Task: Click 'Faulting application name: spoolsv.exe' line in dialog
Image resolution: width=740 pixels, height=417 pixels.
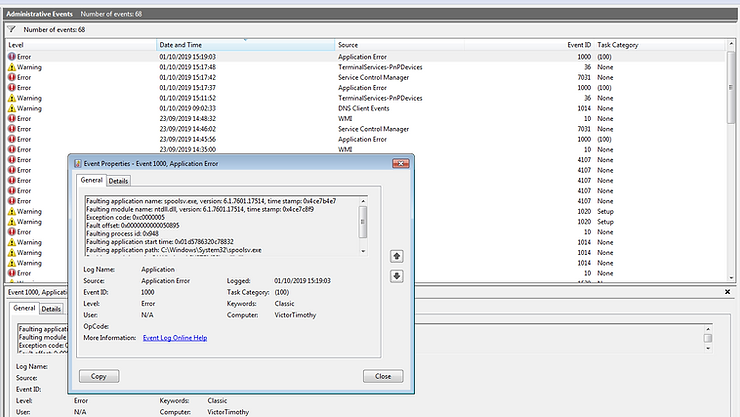Action: [x=211, y=201]
